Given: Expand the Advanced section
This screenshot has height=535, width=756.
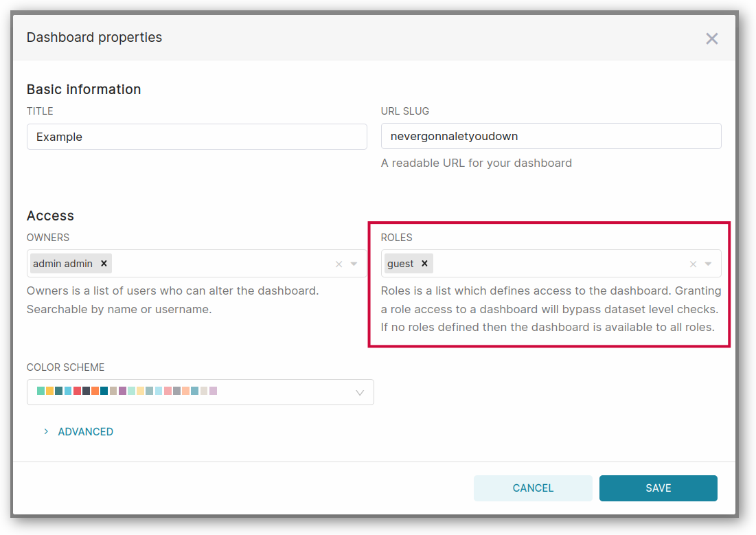Looking at the screenshot, I should pos(46,431).
